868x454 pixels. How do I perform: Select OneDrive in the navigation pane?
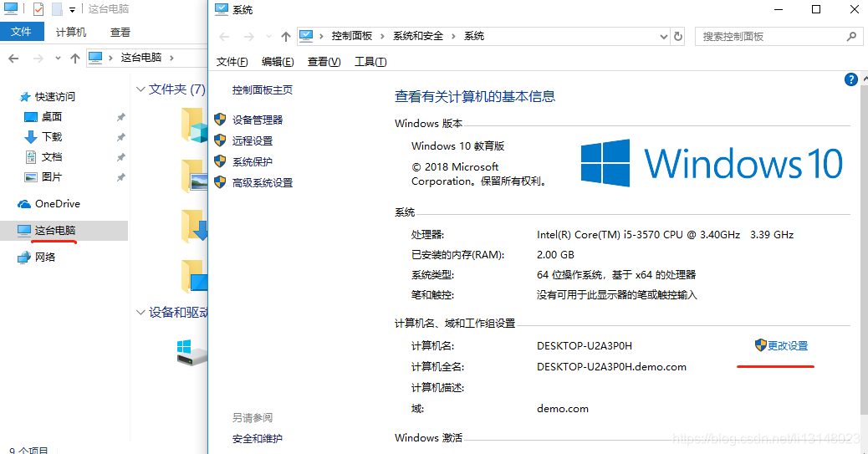point(58,204)
